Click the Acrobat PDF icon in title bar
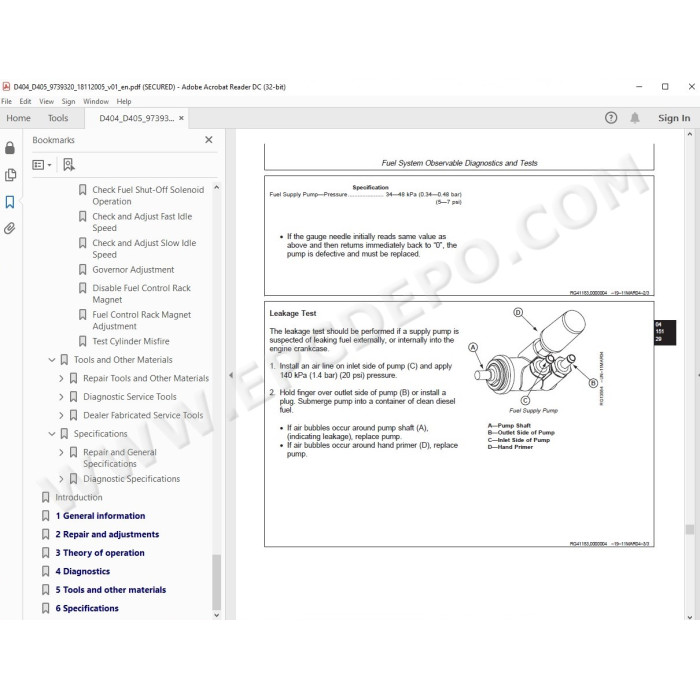 point(6,87)
